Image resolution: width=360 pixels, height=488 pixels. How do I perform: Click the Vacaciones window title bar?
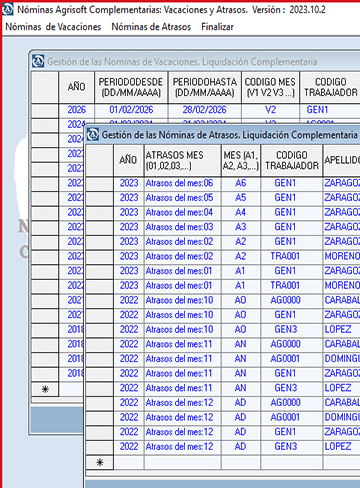click(195, 61)
